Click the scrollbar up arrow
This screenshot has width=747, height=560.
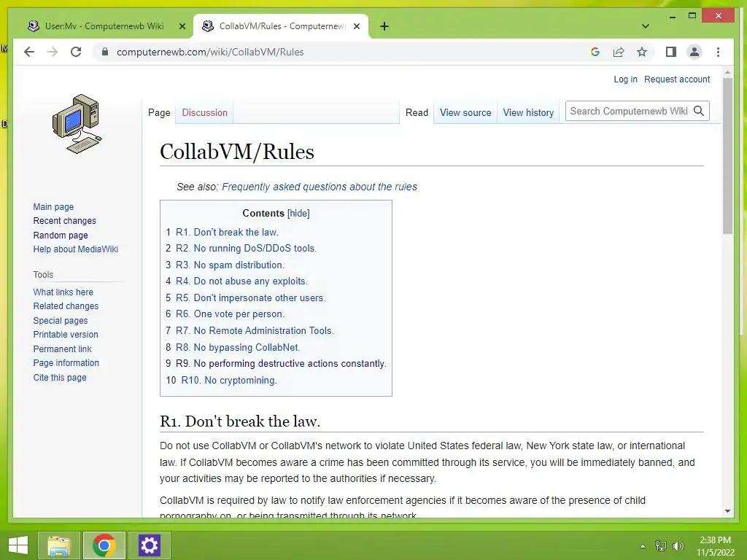[727, 72]
